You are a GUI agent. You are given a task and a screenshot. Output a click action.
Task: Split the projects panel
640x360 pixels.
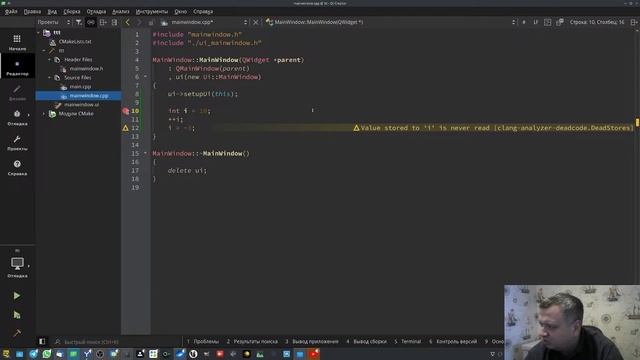point(103,22)
